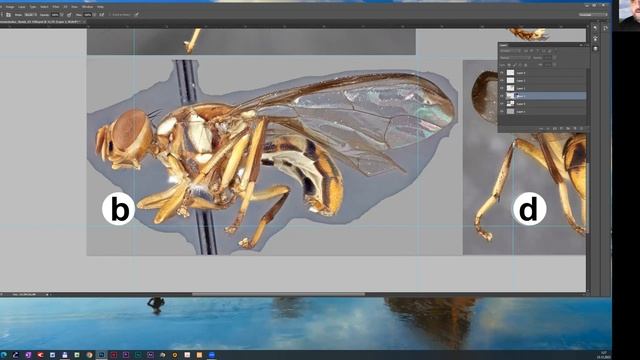This screenshot has width=640, height=360.
Task: Filter layers by type layers icon
Action: [538, 51]
